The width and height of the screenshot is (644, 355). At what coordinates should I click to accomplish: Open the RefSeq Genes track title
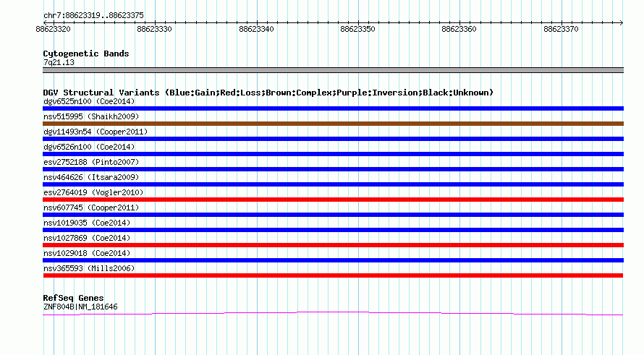pyautogui.click(x=73, y=298)
